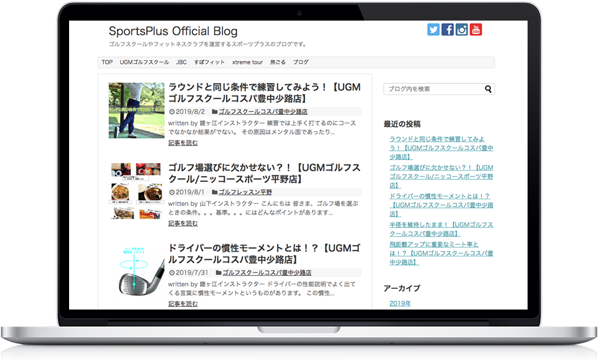
Task: Click the category link on the 2019/8/2 post
Action: coord(262,112)
